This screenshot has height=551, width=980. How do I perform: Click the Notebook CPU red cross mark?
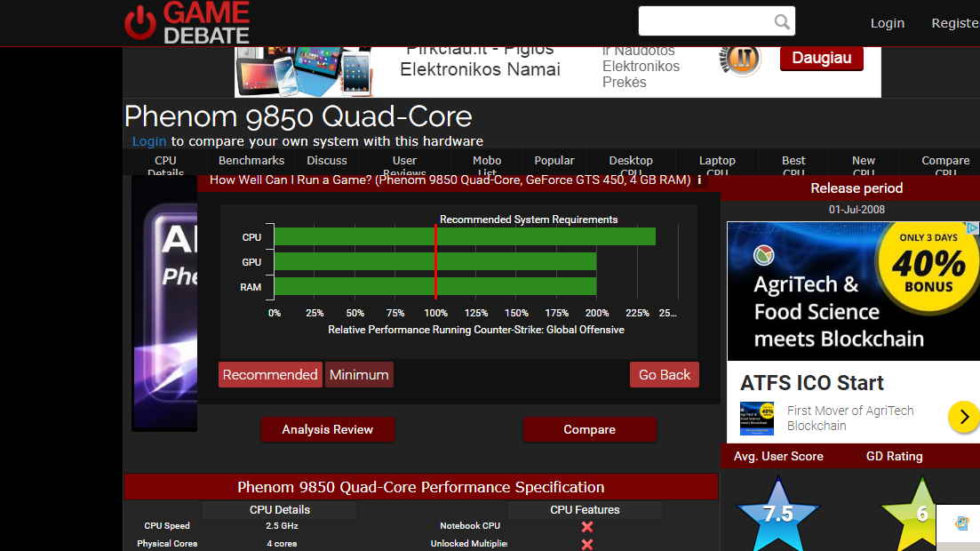(587, 527)
